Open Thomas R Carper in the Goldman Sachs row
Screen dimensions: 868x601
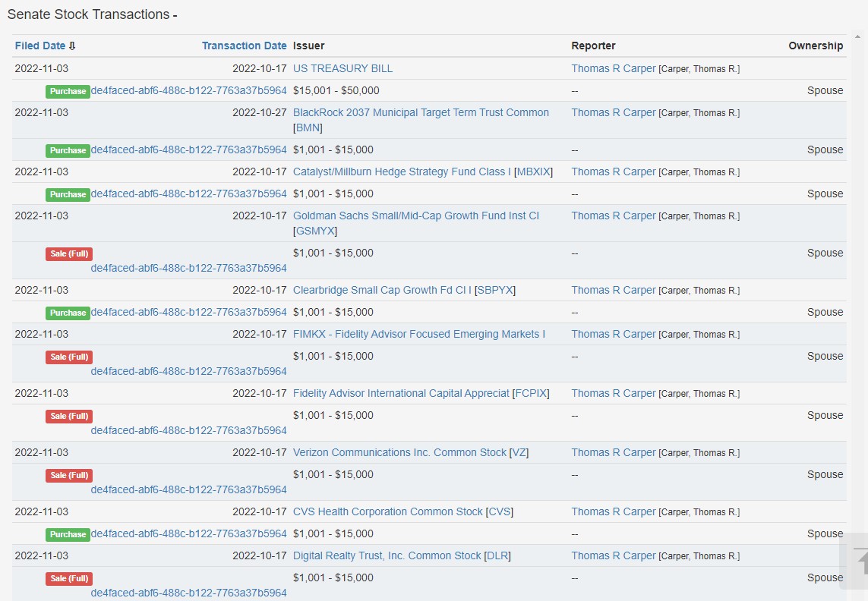point(614,216)
